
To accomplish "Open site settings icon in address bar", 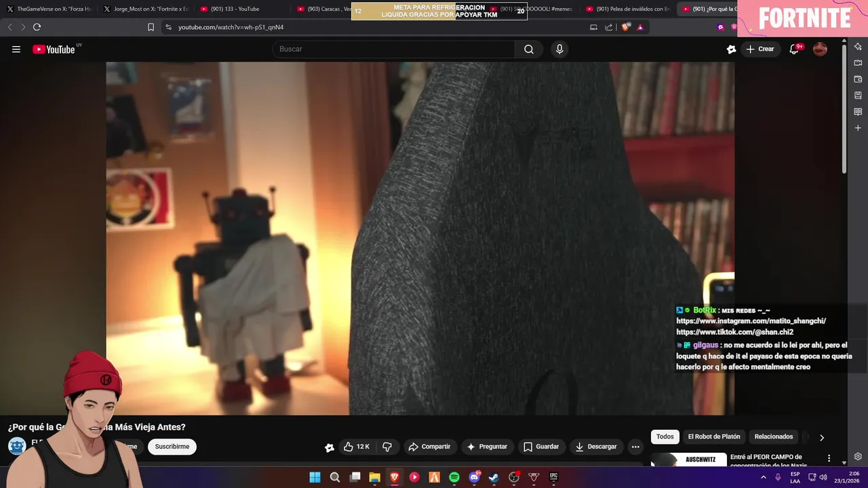I will coord(168,27).
